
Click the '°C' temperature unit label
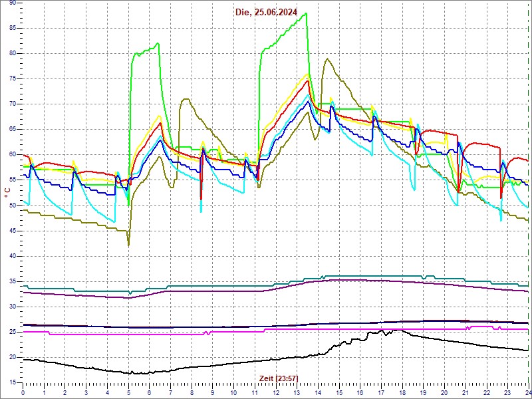tap(7, 194)
